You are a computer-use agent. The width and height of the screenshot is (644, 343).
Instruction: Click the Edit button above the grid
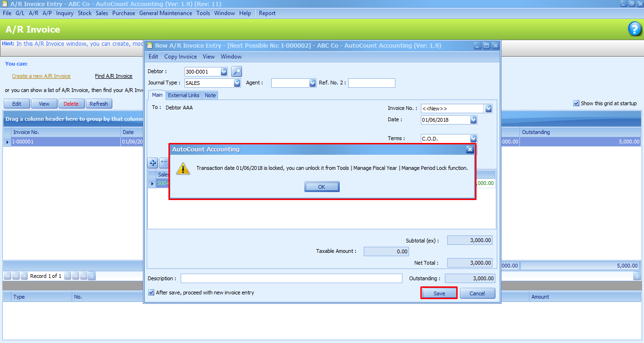coord(17,104)
